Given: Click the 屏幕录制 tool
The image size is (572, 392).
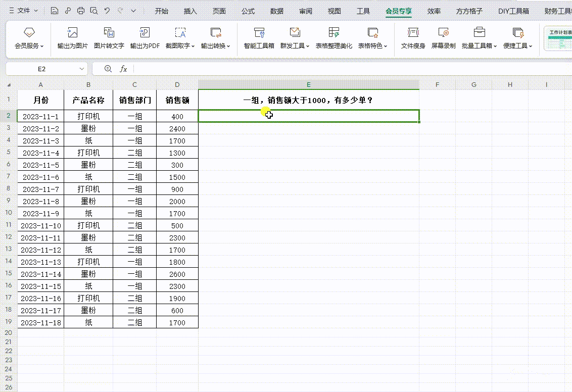Looking at the screenshot, I should pos(443,38).
